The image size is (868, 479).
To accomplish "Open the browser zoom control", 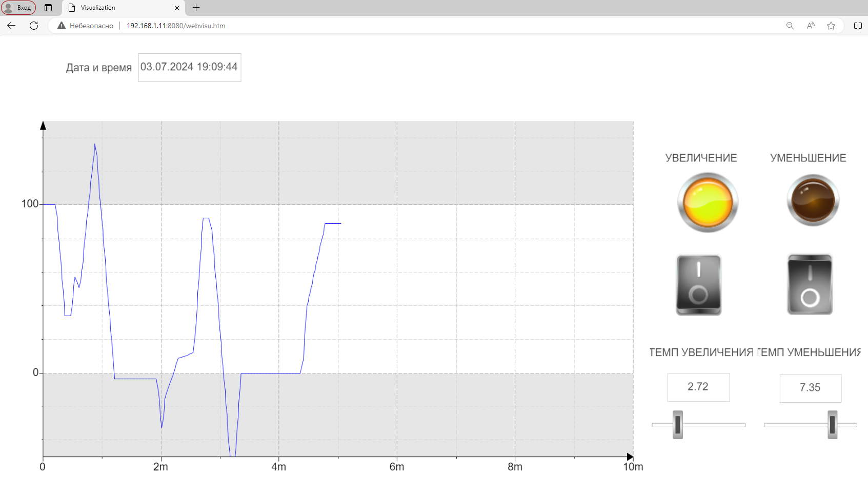I will (x=790, y=26).
